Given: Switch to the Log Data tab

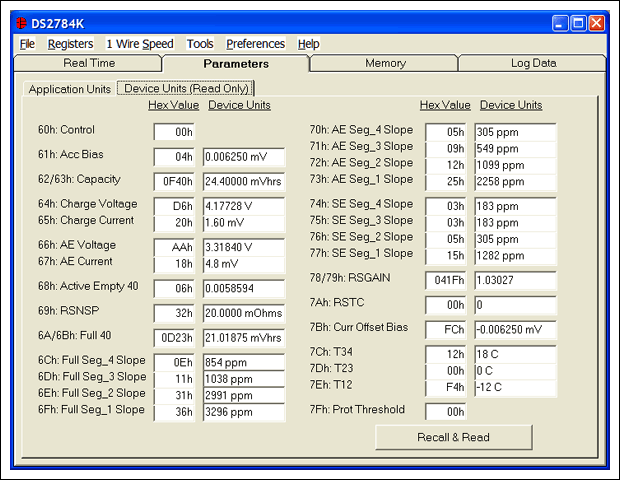Looking at the screenshot, I should [533, 63].
